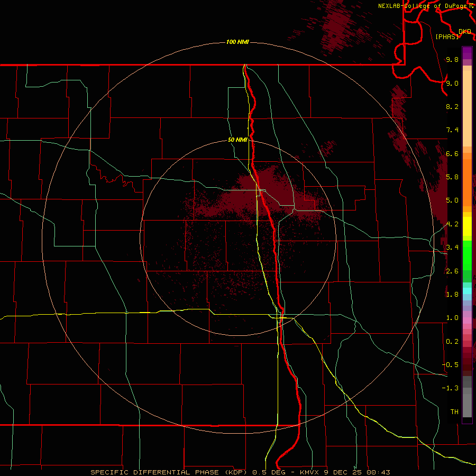Screen dimensions: 476x476
Task: Click the 1.0 color scale value
Action: (452, 318)
